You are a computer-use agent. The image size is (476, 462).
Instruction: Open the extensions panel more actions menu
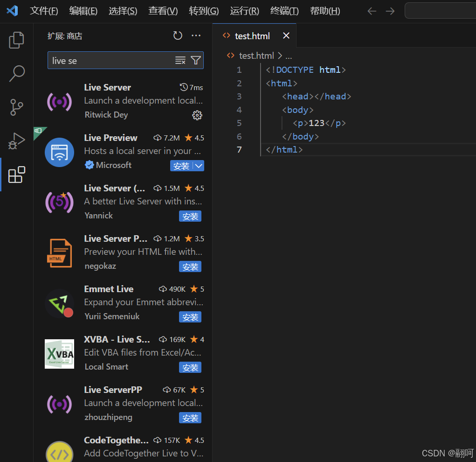[196, 35]
